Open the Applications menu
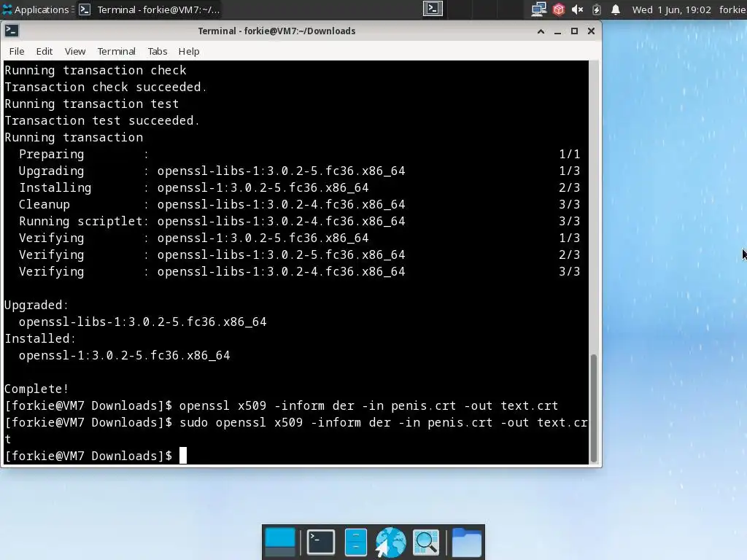747x560 pixels. click(x=36, y=9)
